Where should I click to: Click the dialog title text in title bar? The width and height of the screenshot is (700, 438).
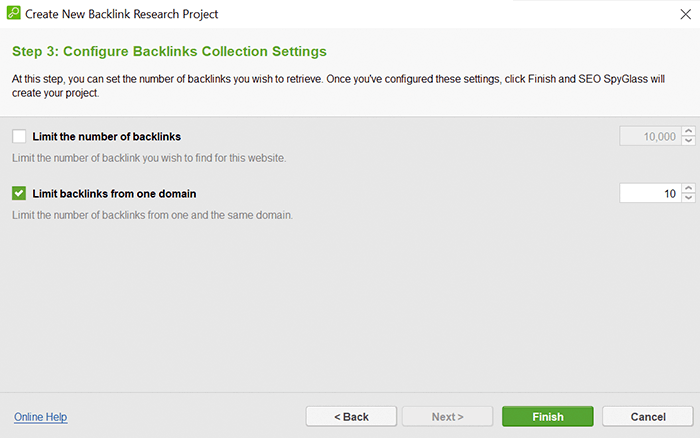[121, 14]
